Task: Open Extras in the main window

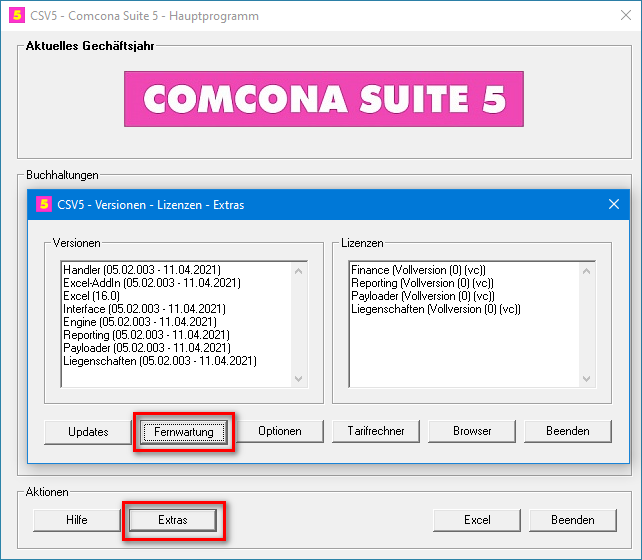Action: pyautogui.click(x=173, y=520)
